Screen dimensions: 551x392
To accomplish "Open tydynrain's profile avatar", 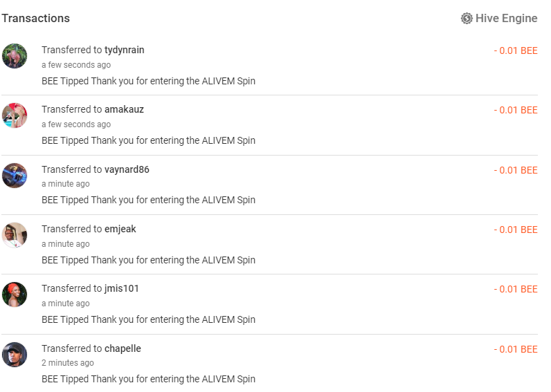I will pos(15,56).
